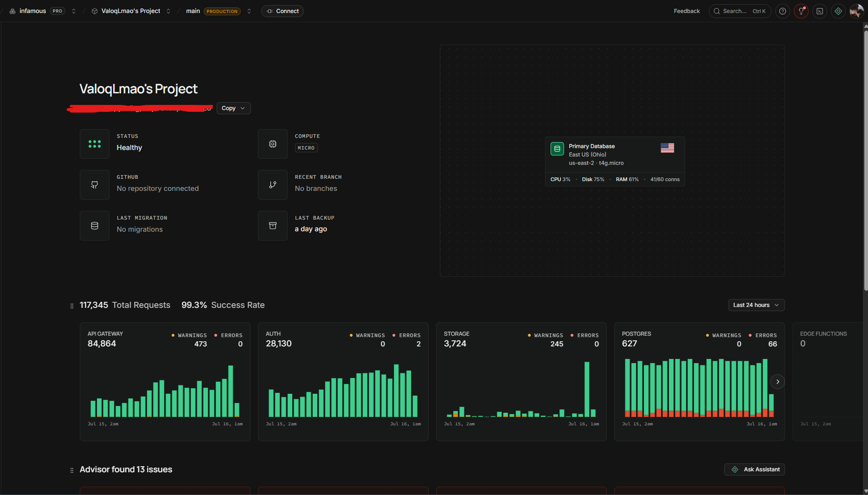Open the help circle icon in header

click(783, 11)
